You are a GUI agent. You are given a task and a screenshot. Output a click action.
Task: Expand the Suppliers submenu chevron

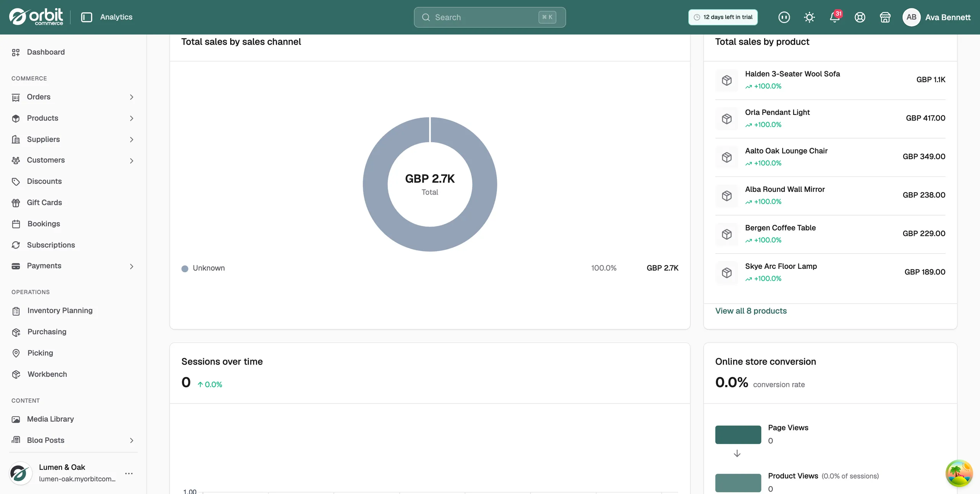click(x=132, y=140)
